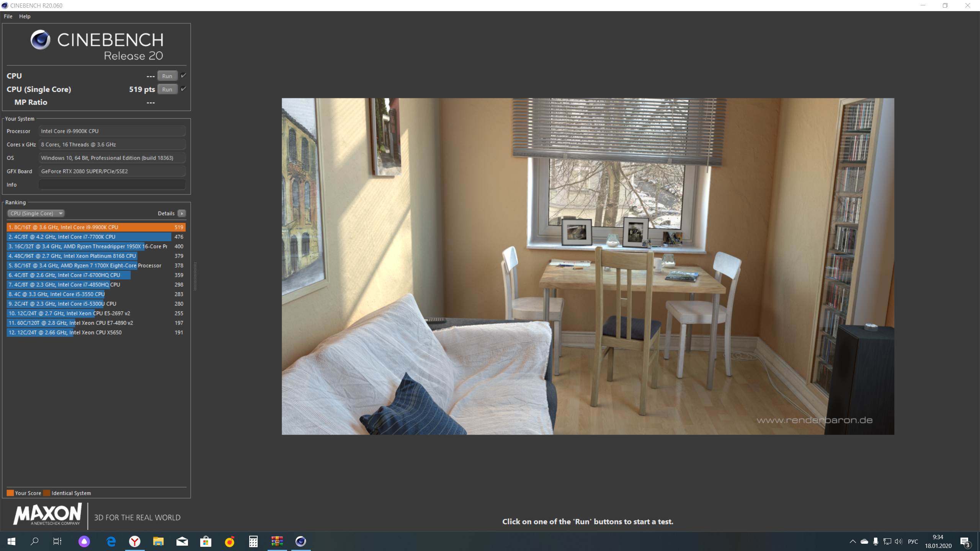
Task: Open the Help menu
Action: point(24,16)
